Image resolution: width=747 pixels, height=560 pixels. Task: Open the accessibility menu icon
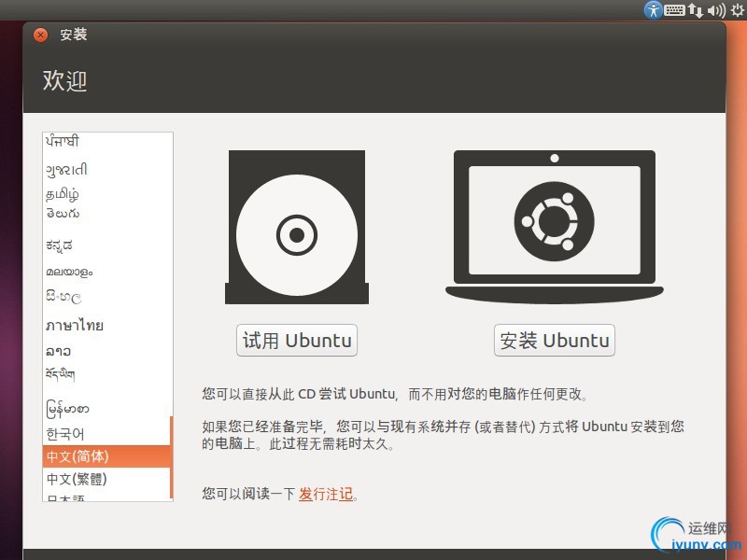653,9
